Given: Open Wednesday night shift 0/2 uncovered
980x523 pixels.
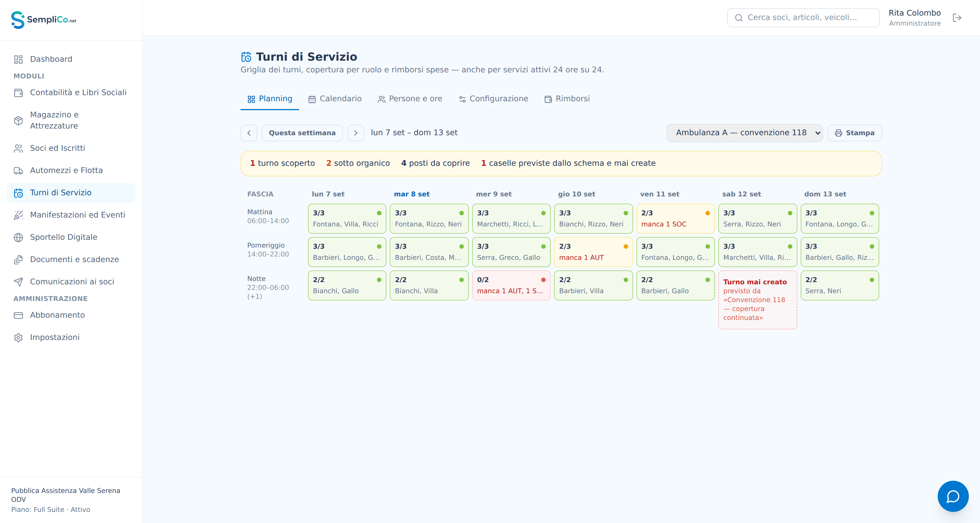Looking at the screenshot, I should 511,285.
